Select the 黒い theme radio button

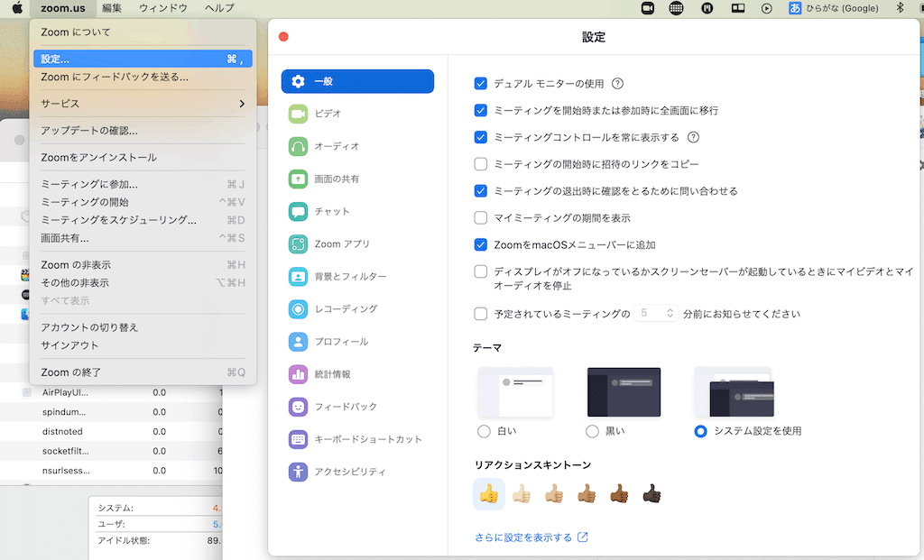(x=592, y=431)
